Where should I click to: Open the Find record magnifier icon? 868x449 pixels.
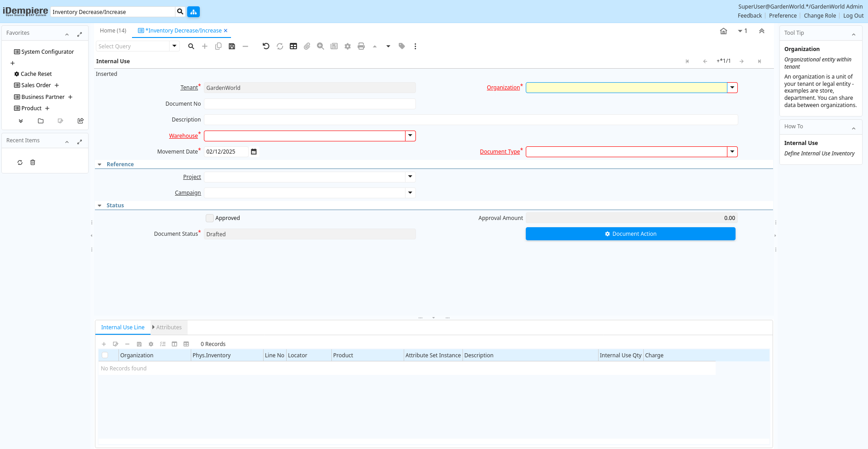[x=191, y=47]
